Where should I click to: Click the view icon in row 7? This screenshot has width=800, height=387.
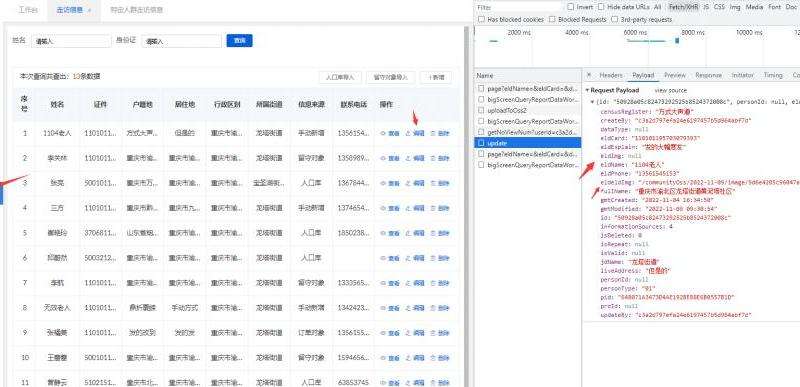point(383,283)
